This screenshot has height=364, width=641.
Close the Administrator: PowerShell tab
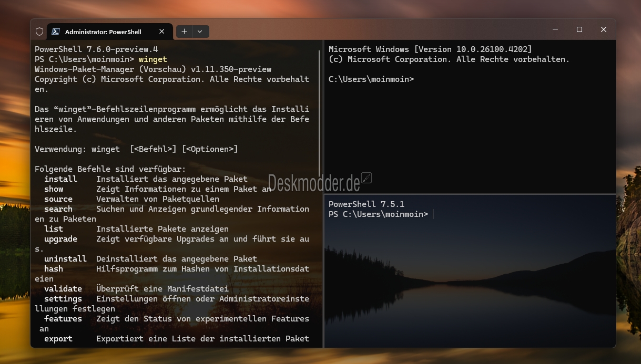pos(162,32)
